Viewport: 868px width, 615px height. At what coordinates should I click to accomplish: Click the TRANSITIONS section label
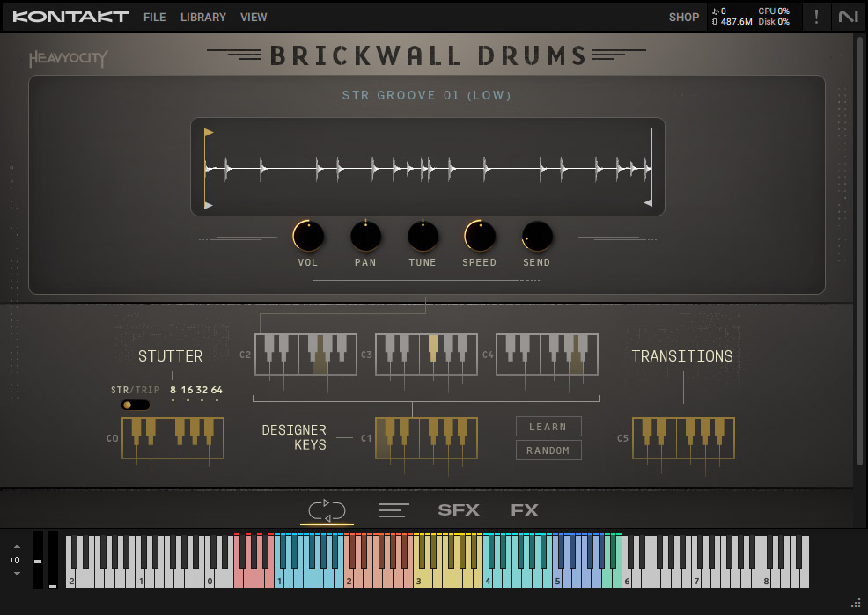682,356
